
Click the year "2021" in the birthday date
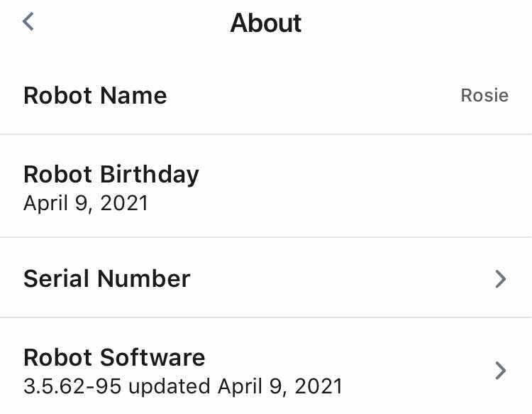click(125, 204)
